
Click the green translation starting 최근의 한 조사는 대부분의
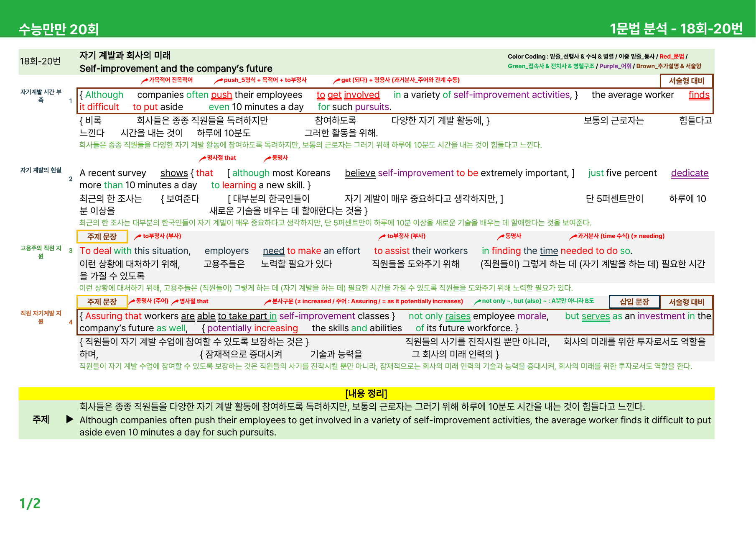[335, 223]
